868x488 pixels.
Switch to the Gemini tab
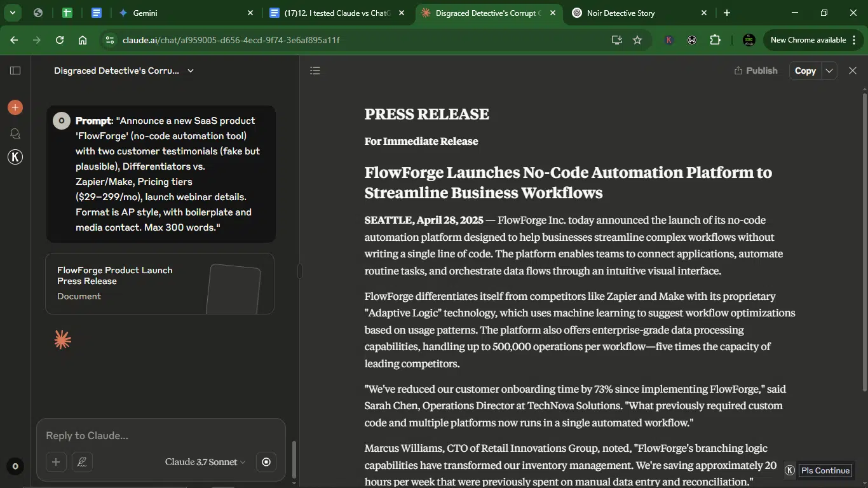coord(185,13)
